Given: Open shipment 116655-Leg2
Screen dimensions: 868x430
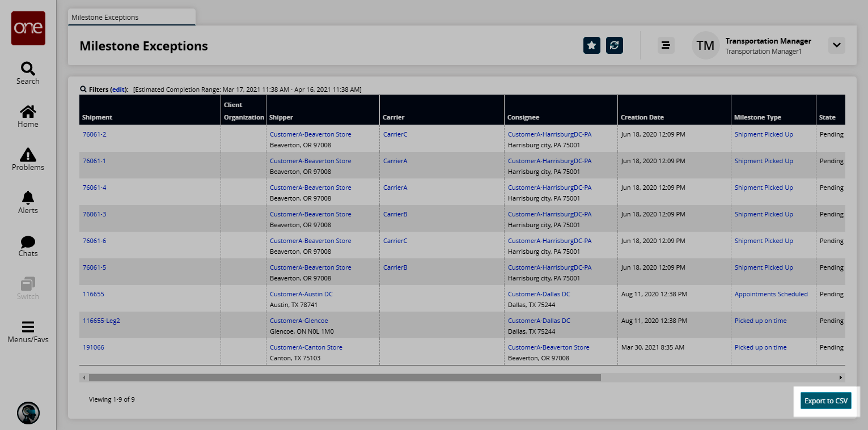Looking at the screenshot, I should pyautogui.click(x=101, y=321).
